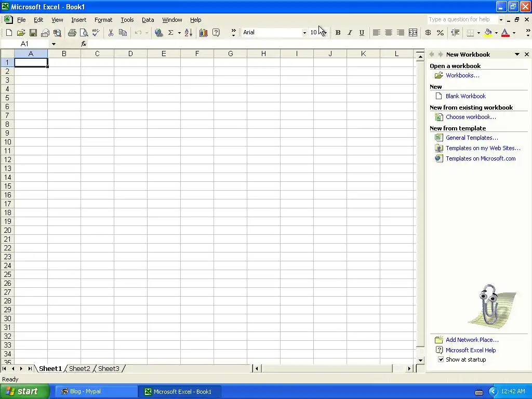Save the workbook with the floppy disk icon
532x399 pixels.
pos(33,33)
